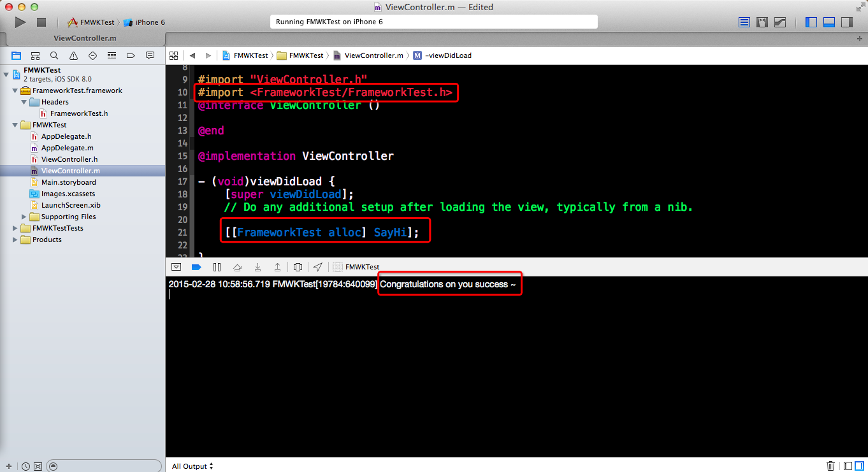Collapse the FrameworkTest.framework item

pyautogui.click(x=15, y=90)
